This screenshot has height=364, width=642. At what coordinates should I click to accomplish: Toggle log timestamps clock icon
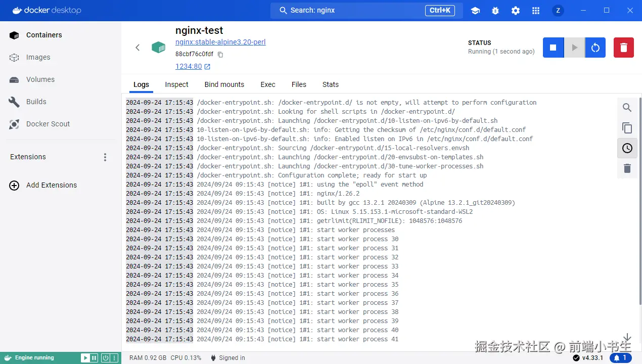click(x=627, y=148)
